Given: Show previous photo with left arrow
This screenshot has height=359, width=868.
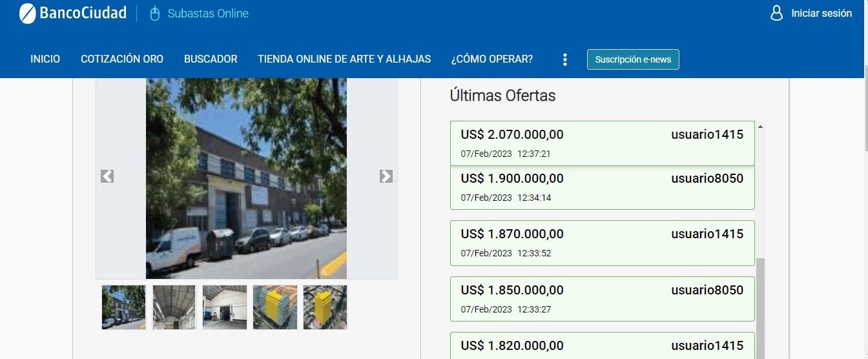Looking at the screenshot, I should click(107, 176).
